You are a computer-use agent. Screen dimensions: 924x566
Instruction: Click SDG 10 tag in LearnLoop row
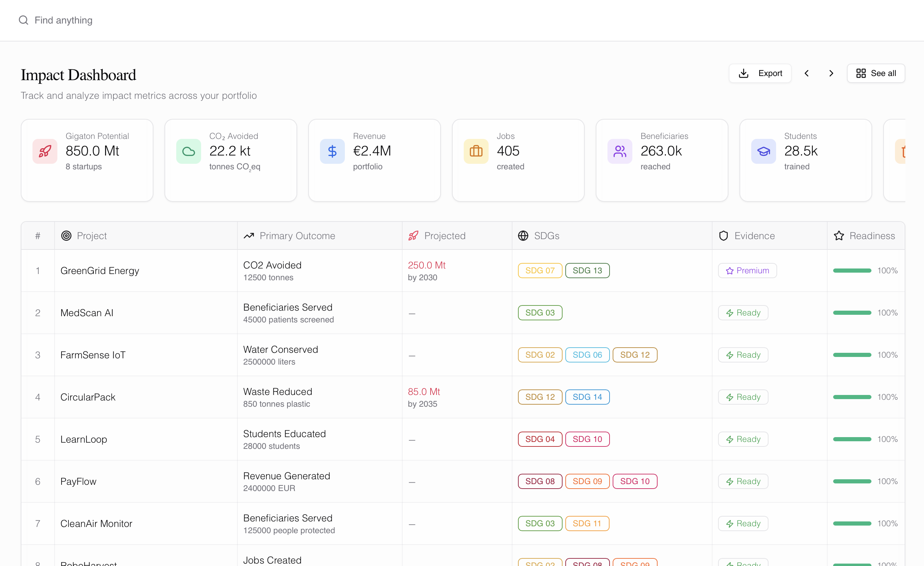587,439
